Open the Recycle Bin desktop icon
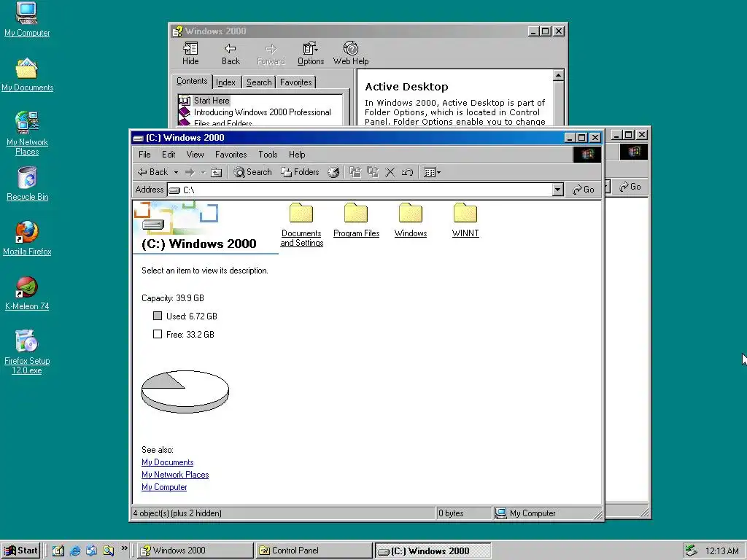 click(x=27, y=184)
